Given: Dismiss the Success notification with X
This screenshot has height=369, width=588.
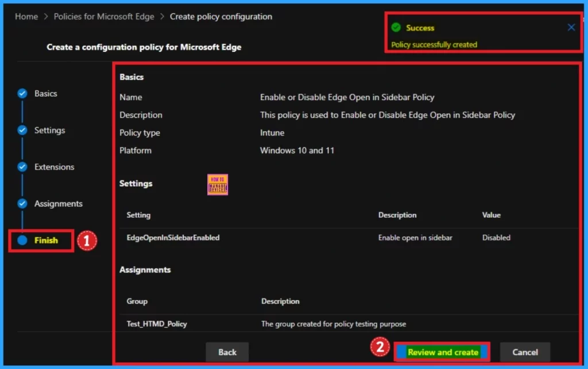Looking at the screenshot, I should 571,28.
